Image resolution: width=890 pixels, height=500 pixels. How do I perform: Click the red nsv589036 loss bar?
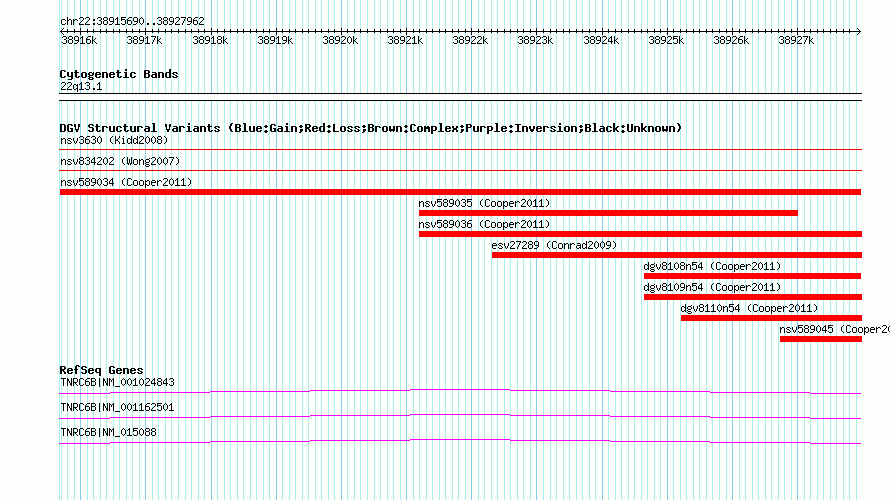tap(640, 234)
